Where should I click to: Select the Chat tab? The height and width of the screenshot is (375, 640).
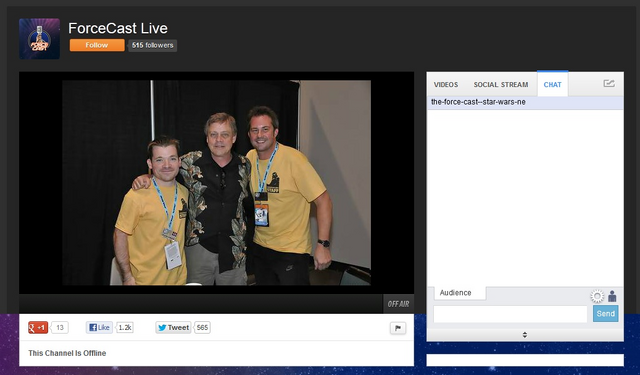pyautogui.click(x=552, y=84)
